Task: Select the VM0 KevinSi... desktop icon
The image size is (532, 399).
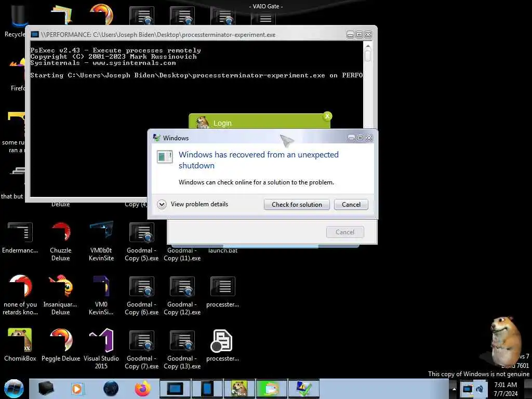Action: (101, 295)
